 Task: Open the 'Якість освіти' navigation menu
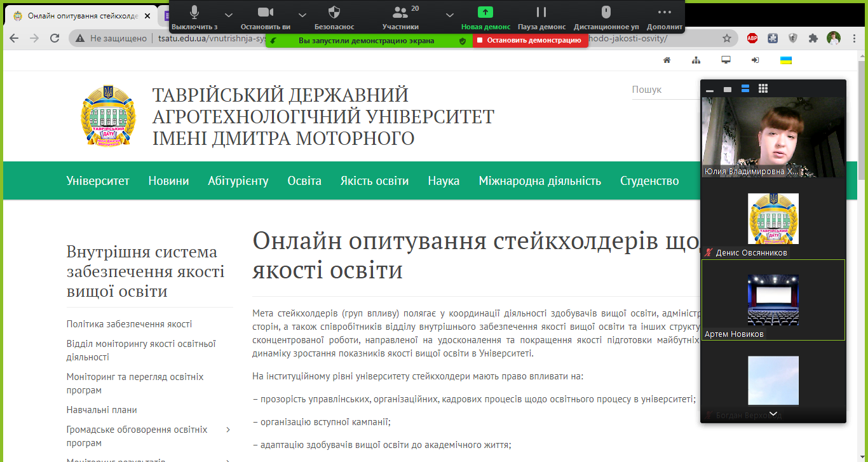pos(374,181)
